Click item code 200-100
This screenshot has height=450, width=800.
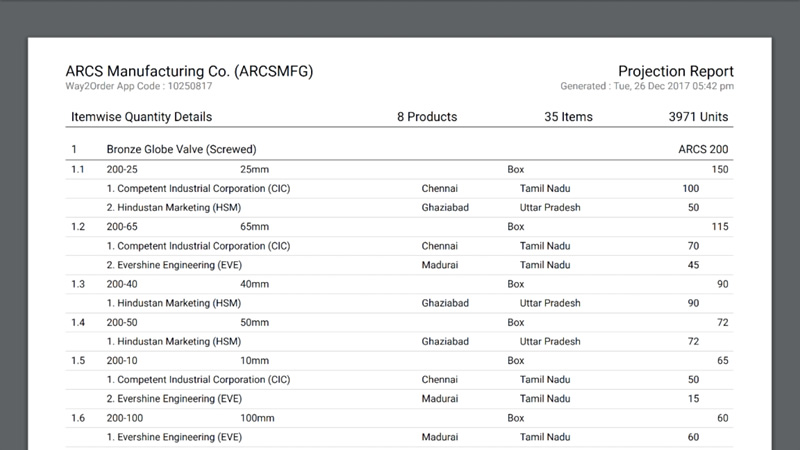125,418
